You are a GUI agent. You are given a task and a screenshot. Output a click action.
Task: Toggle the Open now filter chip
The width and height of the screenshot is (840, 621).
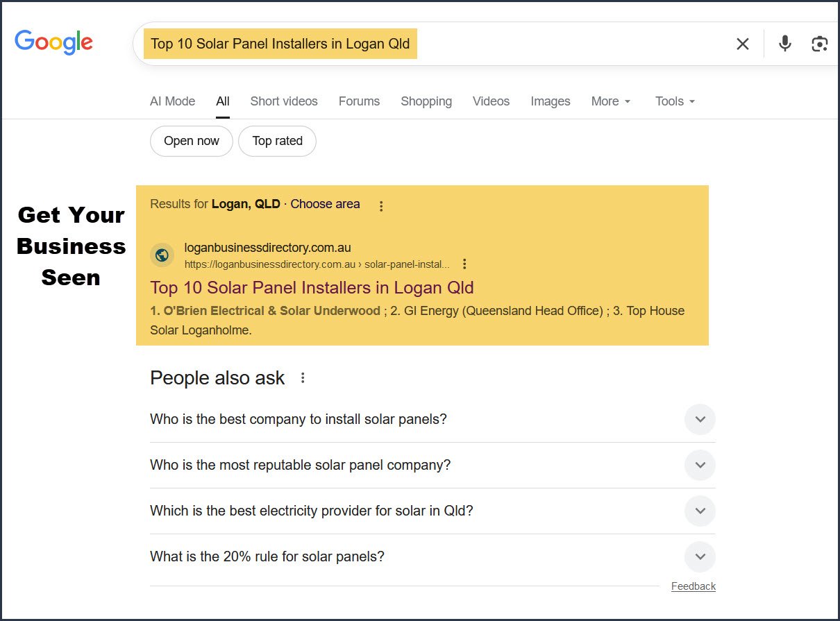click(192, 141)
